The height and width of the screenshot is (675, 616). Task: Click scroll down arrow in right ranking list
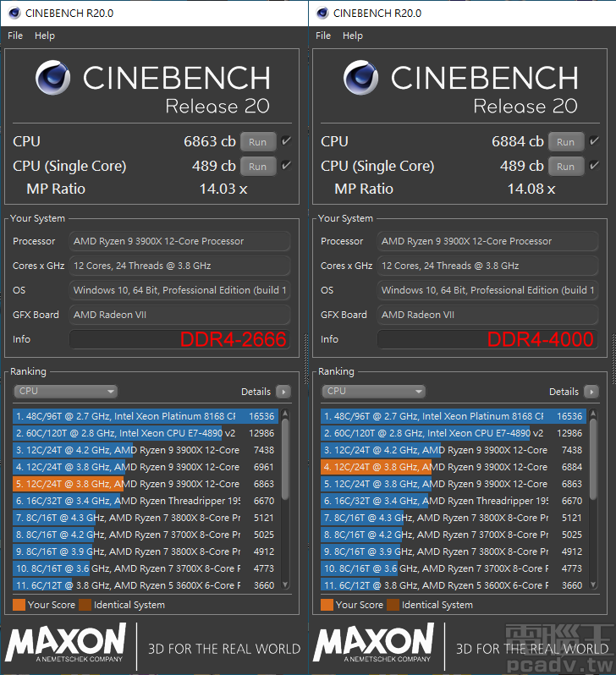(x=593, y=584)
